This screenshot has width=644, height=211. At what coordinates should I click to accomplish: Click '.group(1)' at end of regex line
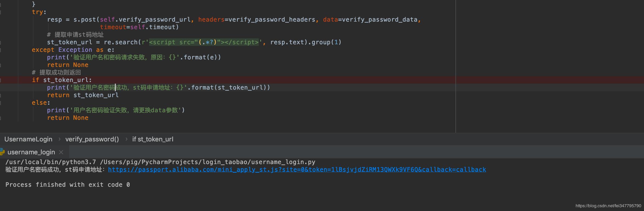coord(325,42)
